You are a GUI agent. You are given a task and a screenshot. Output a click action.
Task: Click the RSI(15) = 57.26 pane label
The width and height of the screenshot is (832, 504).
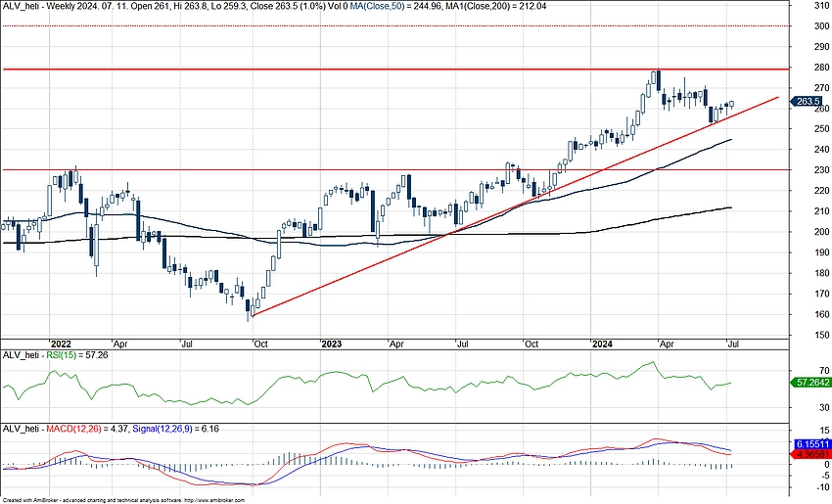point(77,355)
